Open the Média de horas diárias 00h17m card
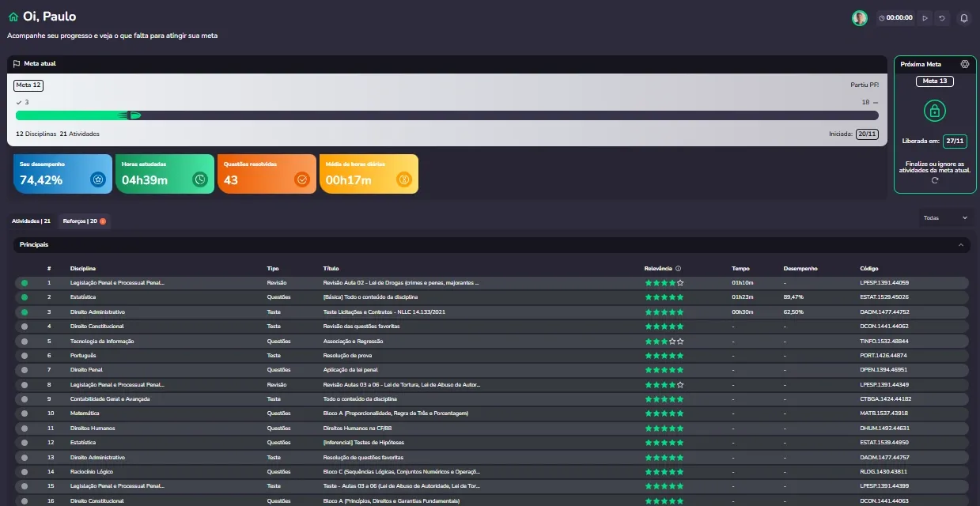This screenshot has height=506, width=980. 369,174
